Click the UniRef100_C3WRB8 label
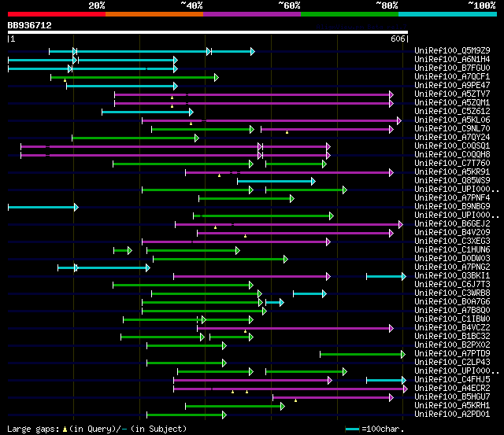The image size is (504, 435). click(452, 293)
